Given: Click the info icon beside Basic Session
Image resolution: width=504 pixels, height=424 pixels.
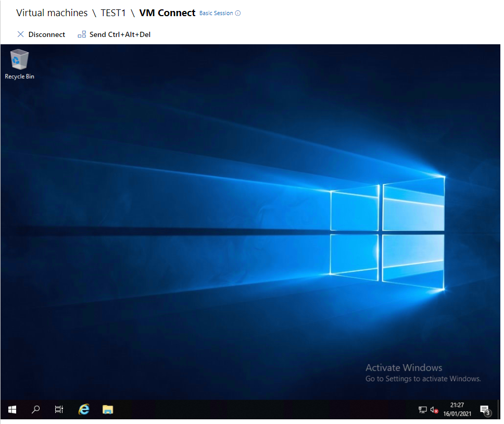Looking at the screenshot, I should (238, 14).
